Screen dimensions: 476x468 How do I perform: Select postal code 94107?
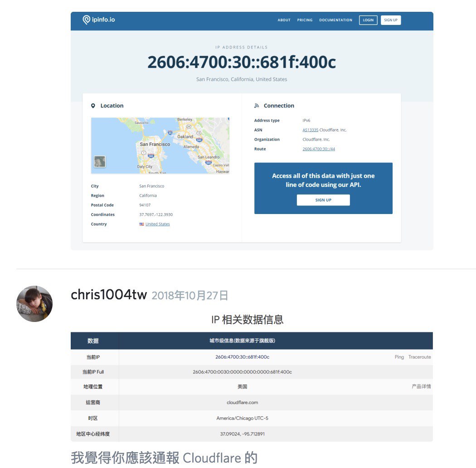click(x=145, y=205)
